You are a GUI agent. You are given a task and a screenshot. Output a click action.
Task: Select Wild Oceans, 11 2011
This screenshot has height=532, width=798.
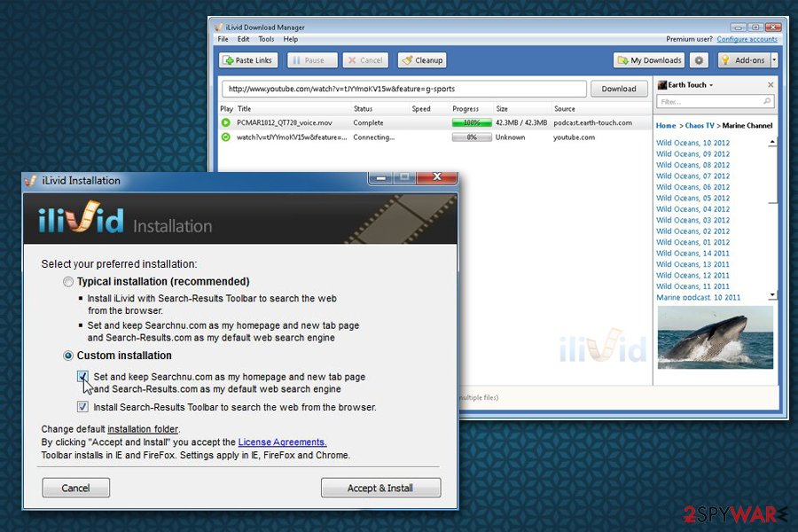[x=692, y=286]
